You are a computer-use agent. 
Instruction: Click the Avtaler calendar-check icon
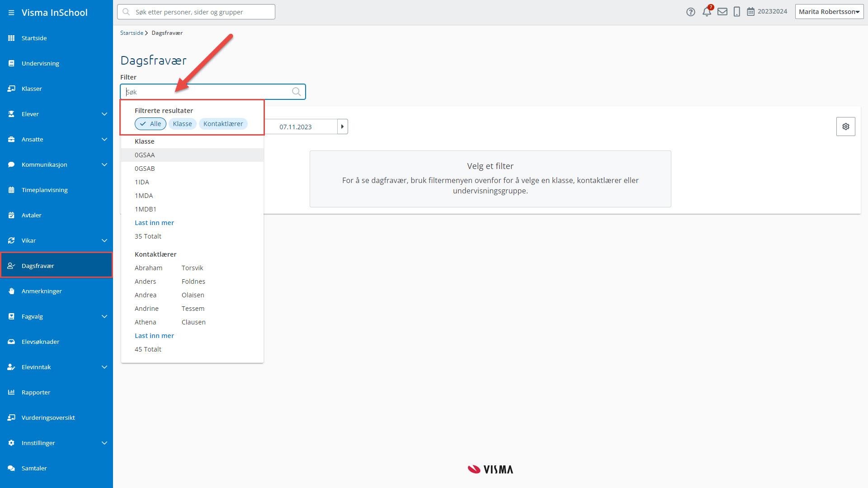[11, 215]
